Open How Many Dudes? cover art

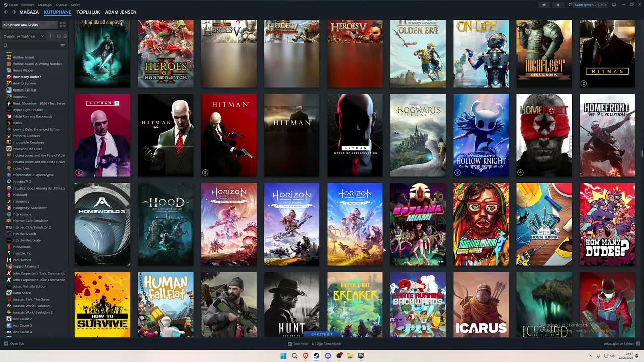(x=607, y=224)
